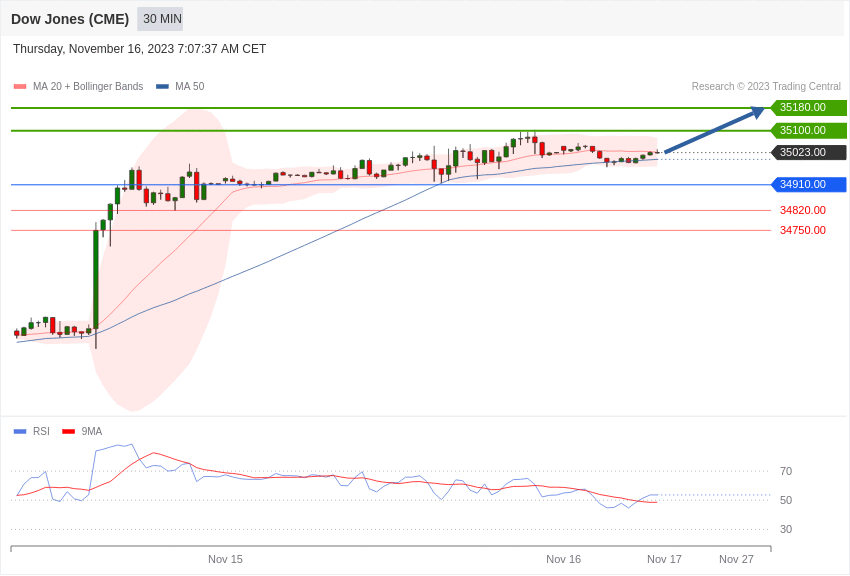Select the 35180.00 resistance price tag
Screen dimensions: 850x576
[x=808, y=108]
